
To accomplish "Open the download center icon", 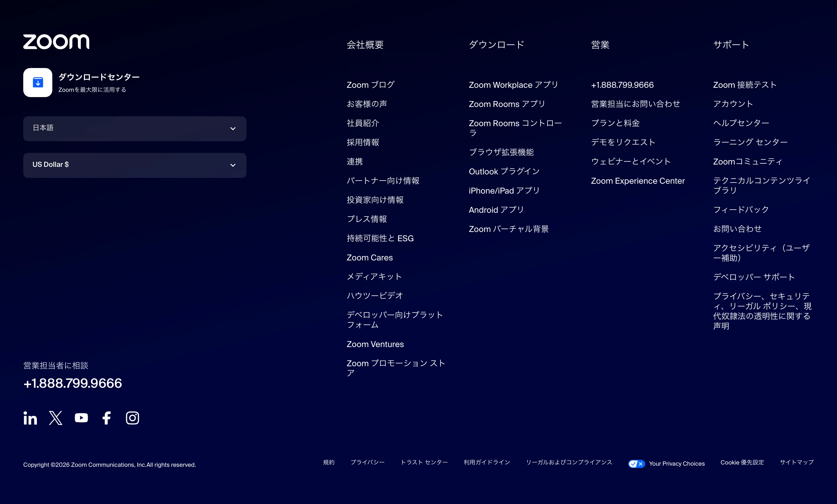I will click(x=38, y=83).
